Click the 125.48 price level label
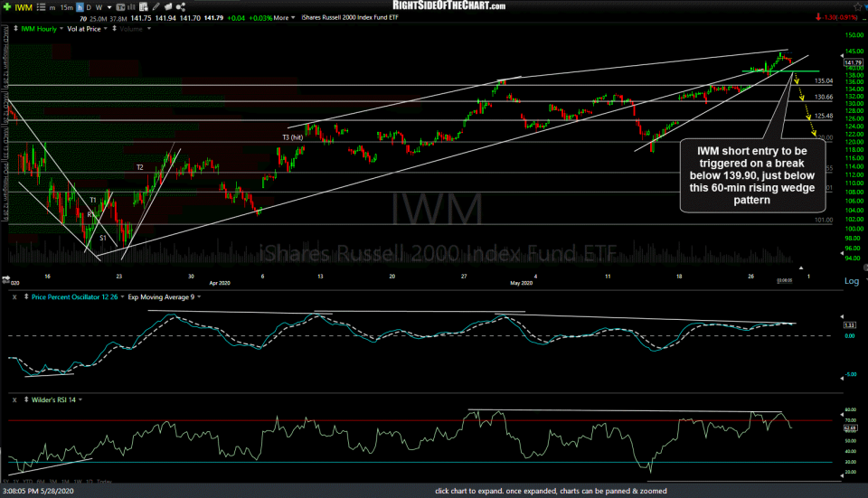Image resolution: width=868 pixels, height=498 pixels. click(824, 116)
